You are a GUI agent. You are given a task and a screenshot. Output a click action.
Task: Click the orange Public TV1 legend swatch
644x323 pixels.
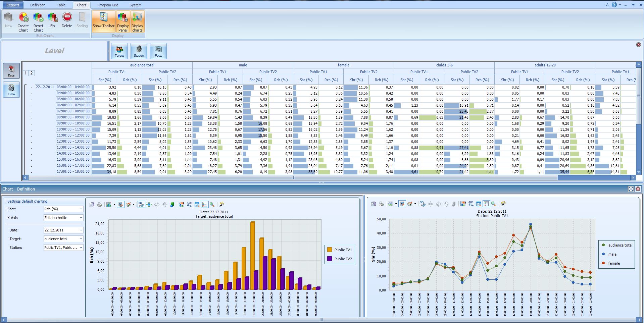330,250
